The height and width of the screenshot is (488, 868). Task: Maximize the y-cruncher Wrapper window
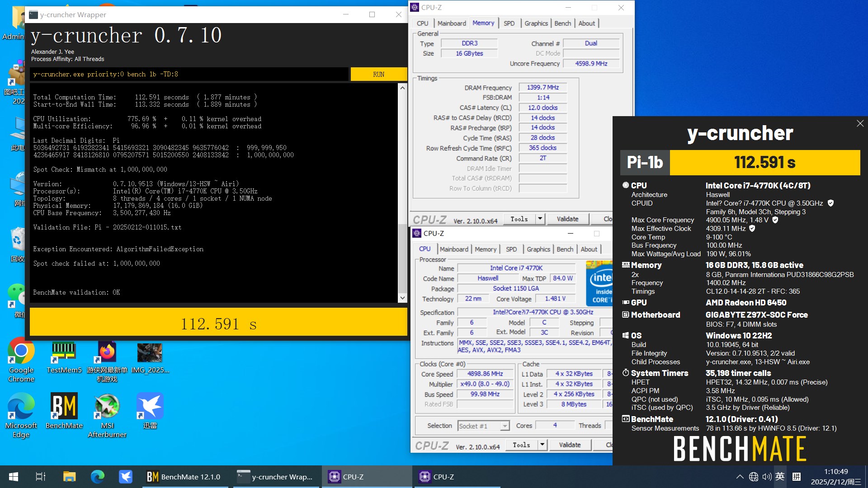372,14
